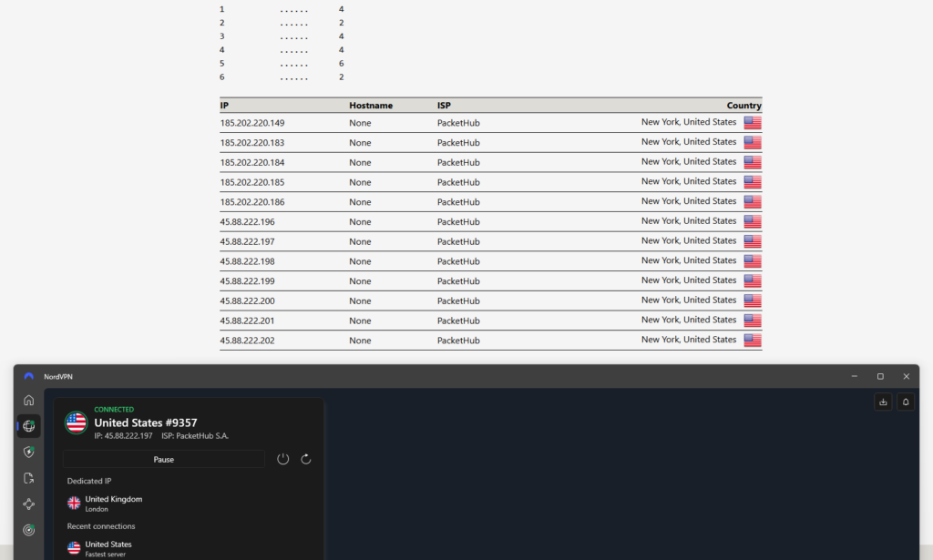This screenshot has width=933, height=560.
Task: Open the file sharing sidebar icon
Action: 28,478
